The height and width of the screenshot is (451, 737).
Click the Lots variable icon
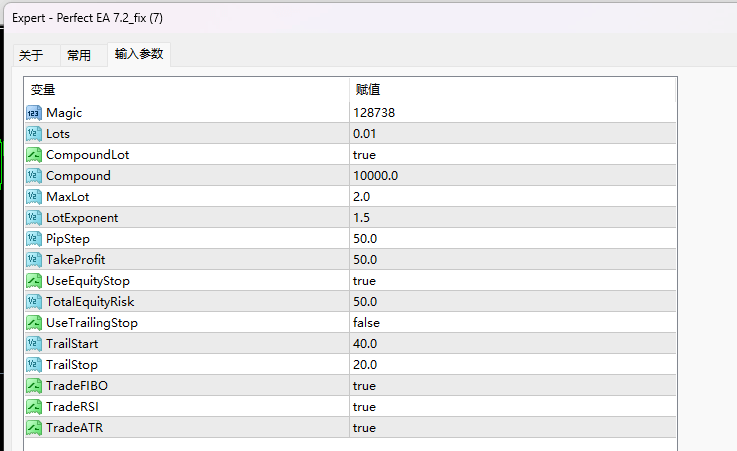pos(33,134)
